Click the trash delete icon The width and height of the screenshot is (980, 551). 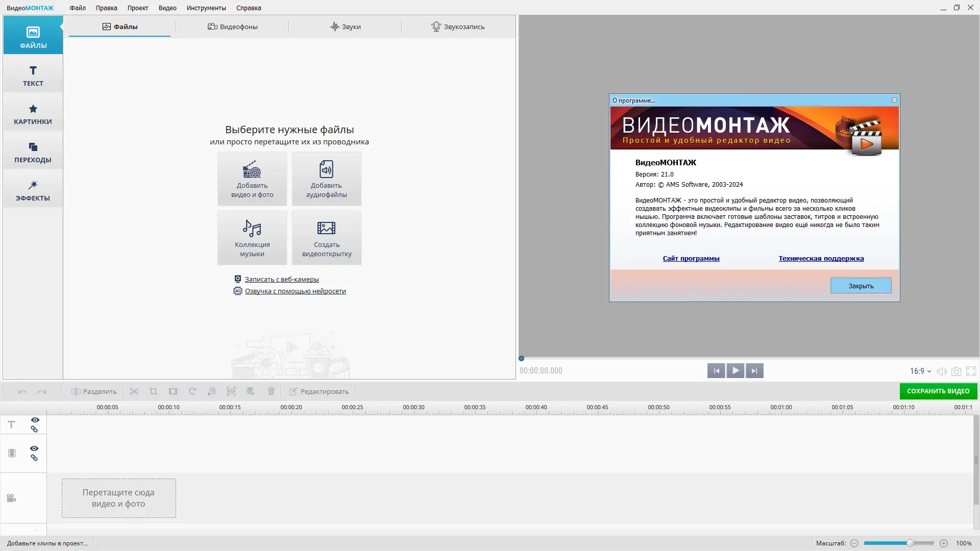click(x=271, y=391)
